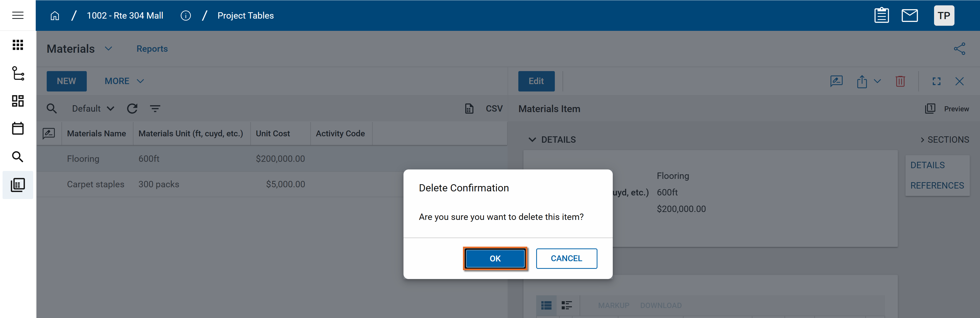Open the filter list icon
The height and width of the screenshot is (318, 980).
(155, 109)
